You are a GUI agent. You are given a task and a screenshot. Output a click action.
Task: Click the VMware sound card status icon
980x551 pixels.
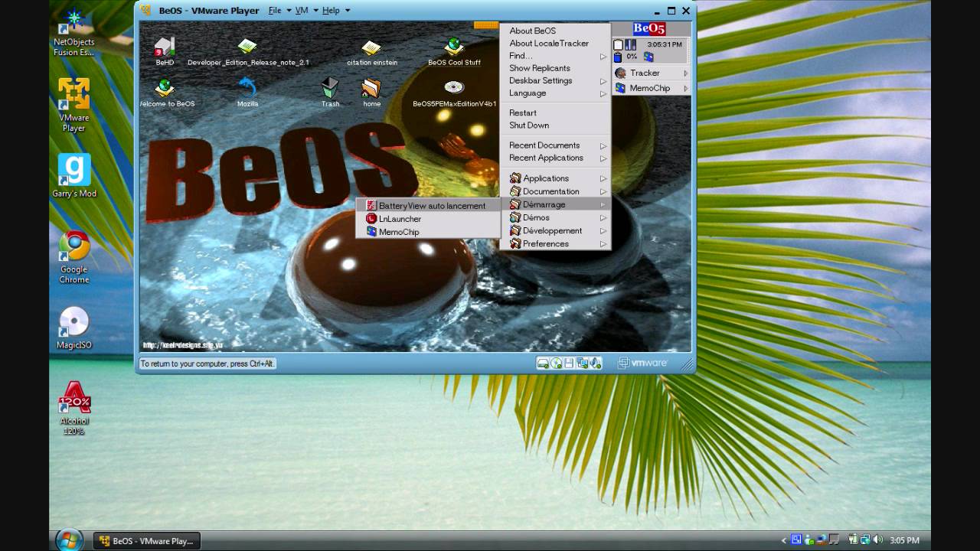(596, 364)
